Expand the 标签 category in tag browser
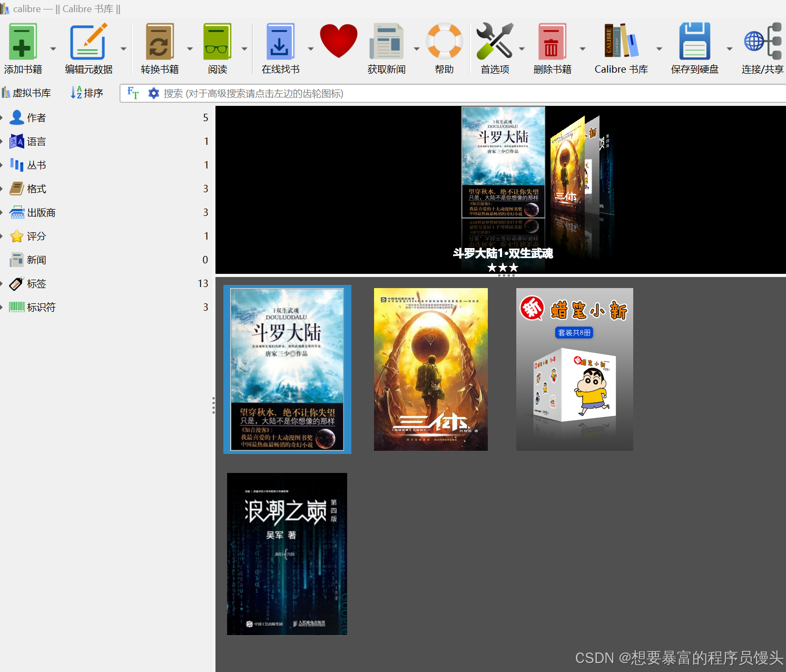 pyautogui.click(x=2, y=283)
